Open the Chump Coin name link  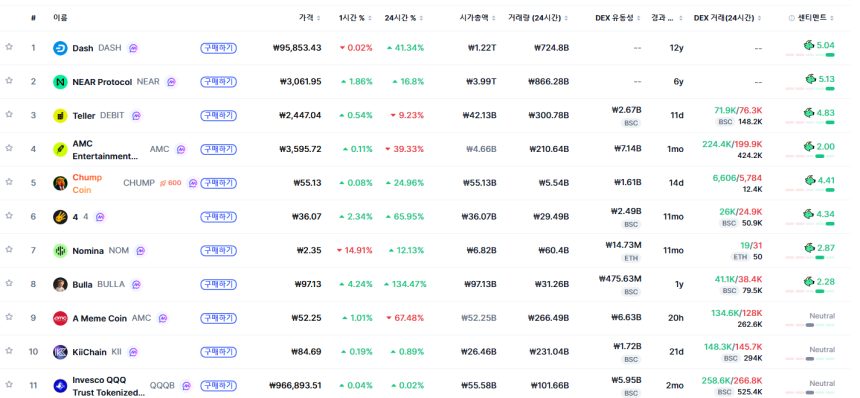coord(87,183)
